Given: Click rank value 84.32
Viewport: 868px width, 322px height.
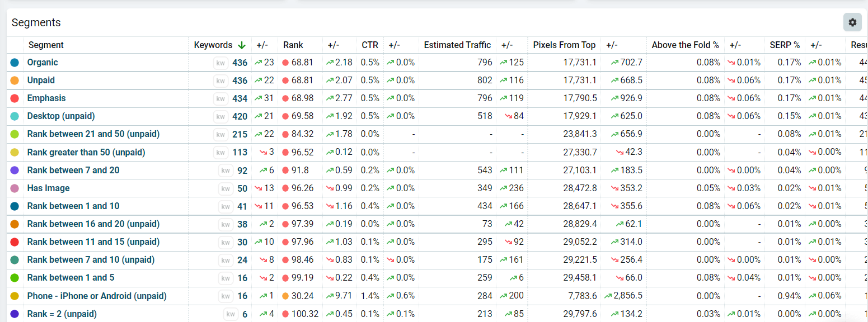Looking at the screenshot, I should coord(303,134).
